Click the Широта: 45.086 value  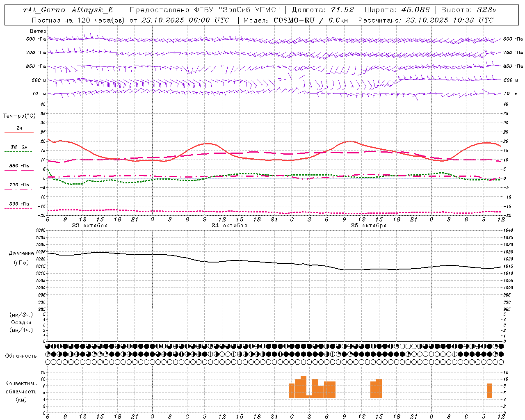tap(397, 10)
